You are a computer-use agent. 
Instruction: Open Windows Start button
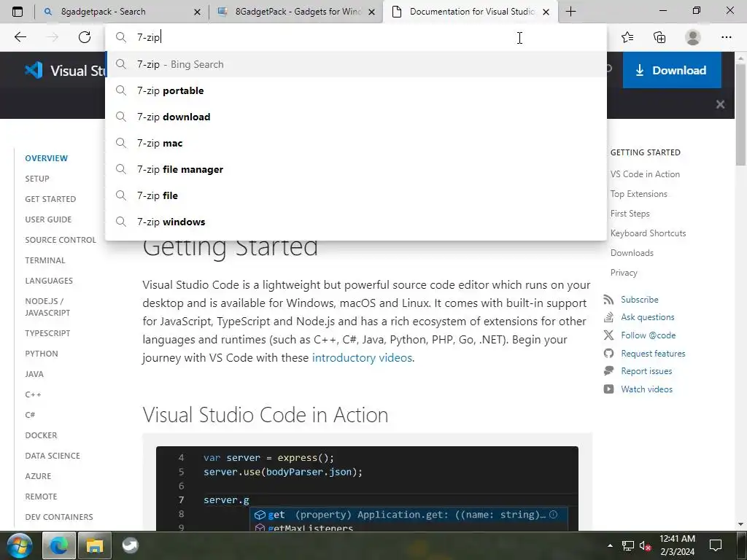[20, 545]
